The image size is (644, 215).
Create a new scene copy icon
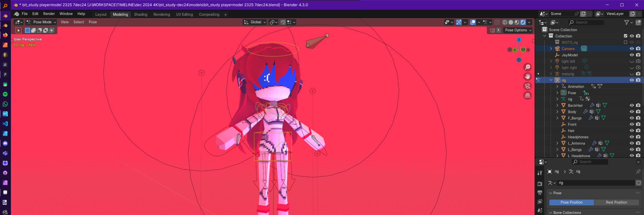pos(583,14)
